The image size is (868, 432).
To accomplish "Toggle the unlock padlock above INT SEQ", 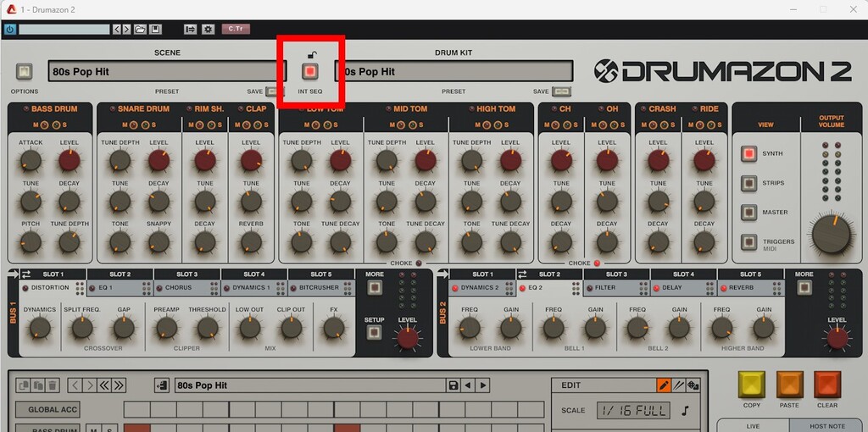I will pyautogui.click(x=312, y=54).
